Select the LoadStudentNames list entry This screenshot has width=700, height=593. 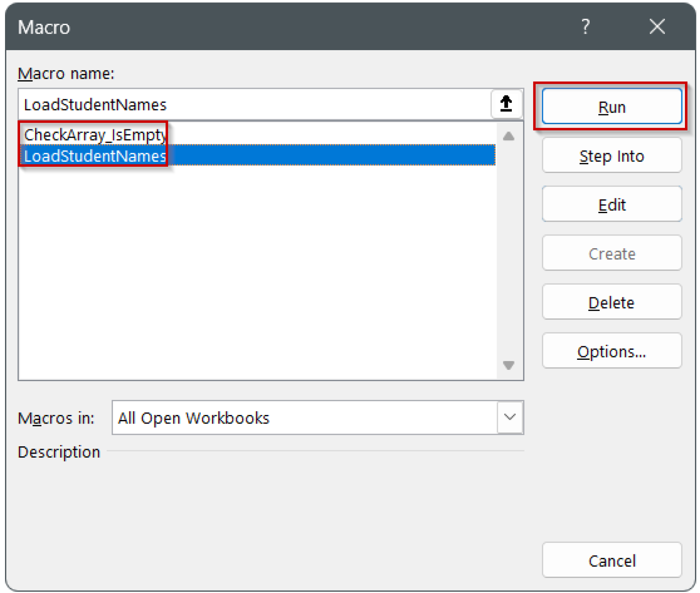click(x=95, y=156)
